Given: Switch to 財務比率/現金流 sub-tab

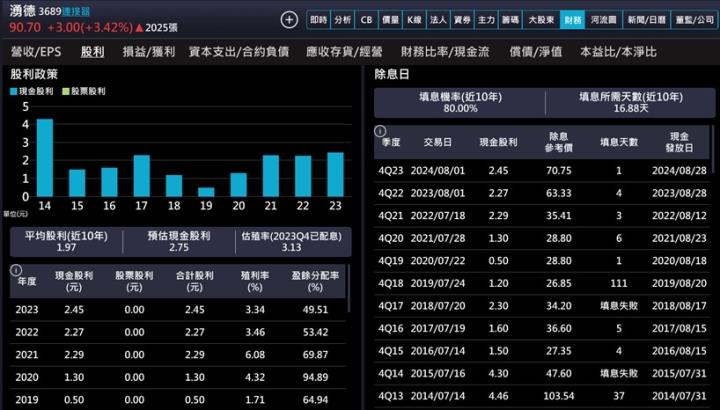Looking at the screenshot, I should pyautogui.click(x=445, y=52).
